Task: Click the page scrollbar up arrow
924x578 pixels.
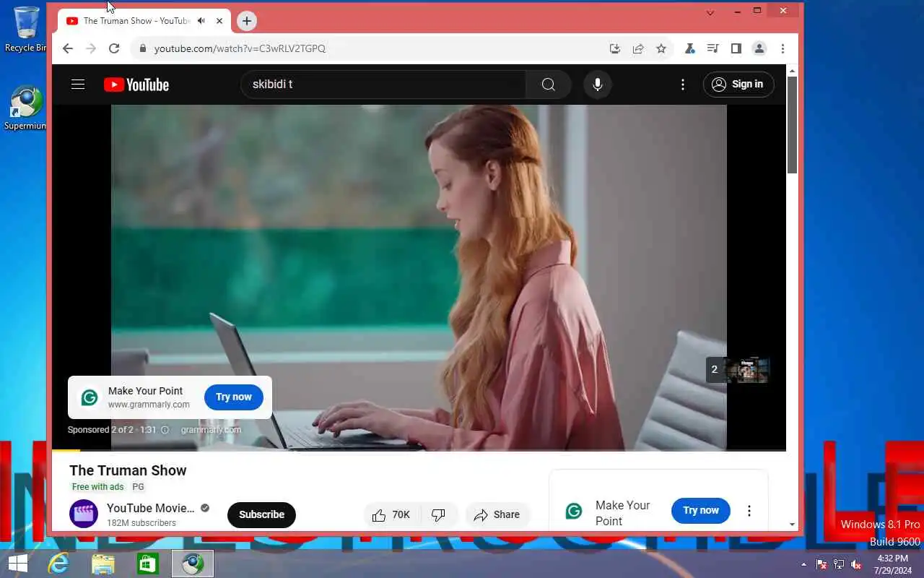Action: click(x=792, y=71)
